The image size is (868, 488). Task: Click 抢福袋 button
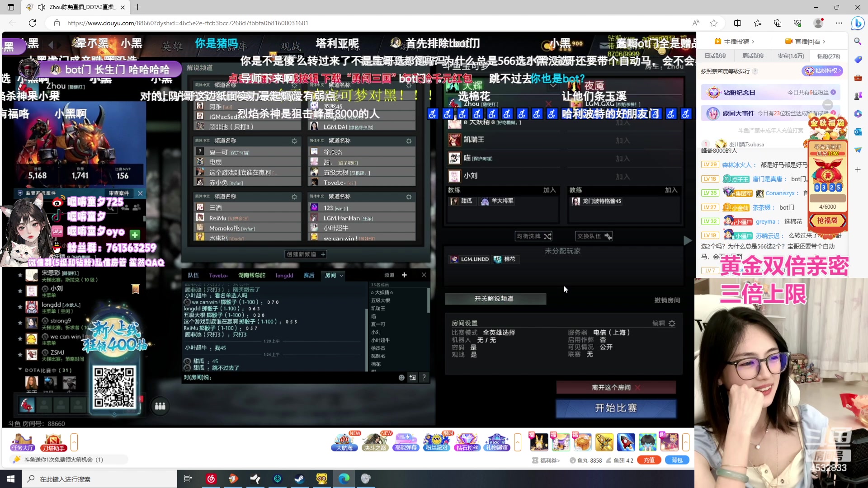point(827,221)
